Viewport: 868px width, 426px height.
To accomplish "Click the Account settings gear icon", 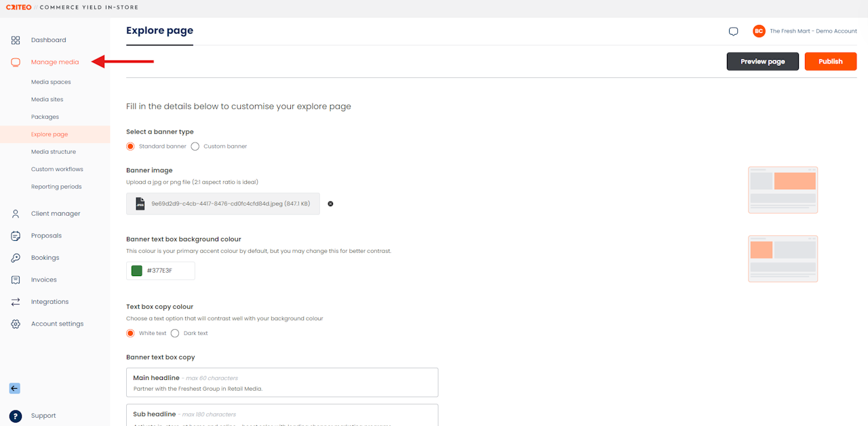I will (x=16, y=324).
